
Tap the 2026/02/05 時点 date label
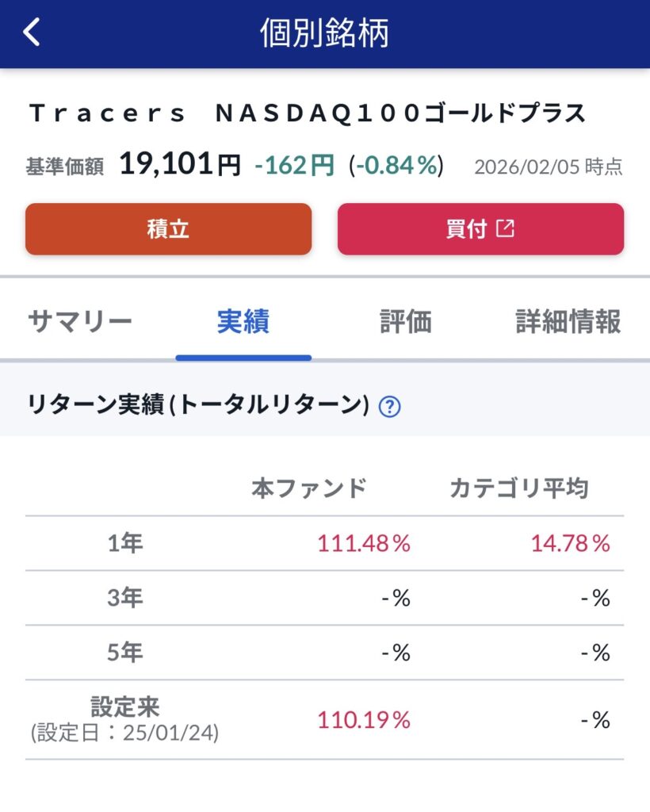click(x=548, y=167)
